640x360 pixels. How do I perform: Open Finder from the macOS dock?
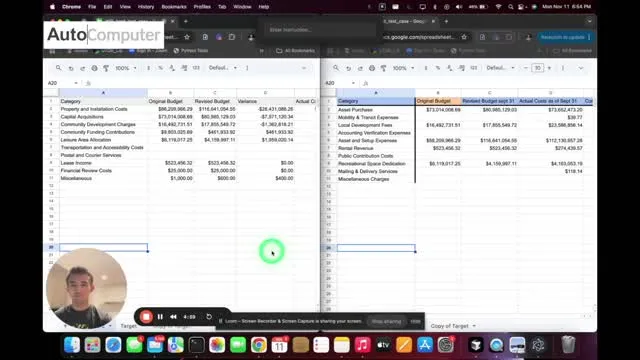(x=72, y=345)
